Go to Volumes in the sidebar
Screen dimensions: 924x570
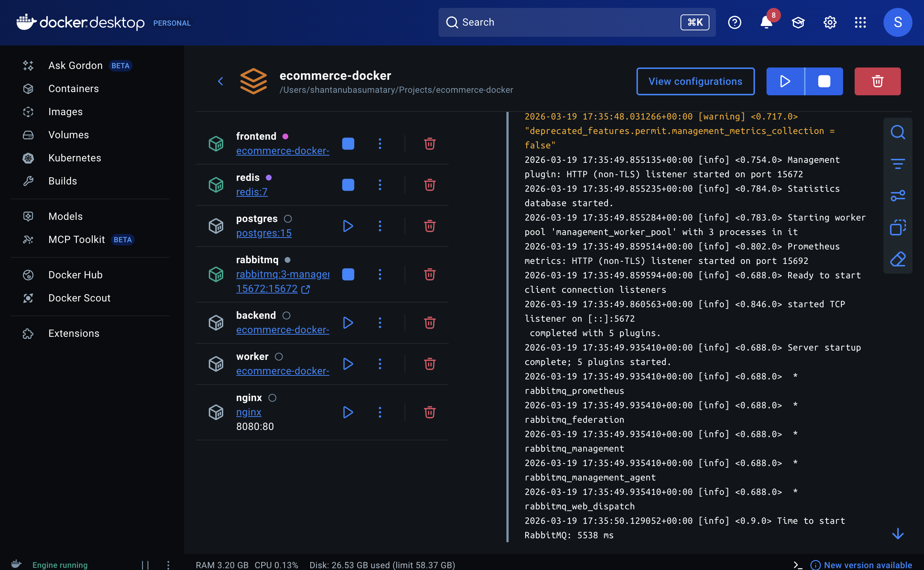coord(68,135)
